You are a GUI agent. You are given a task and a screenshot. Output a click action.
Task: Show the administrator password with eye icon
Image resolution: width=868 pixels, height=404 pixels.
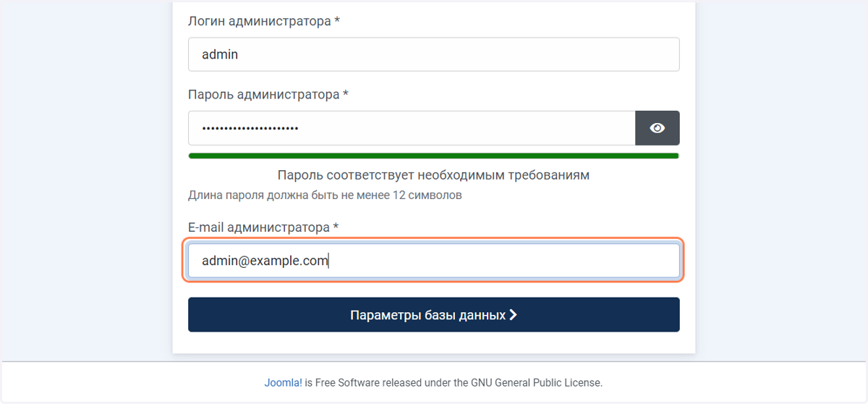point(657,128)
